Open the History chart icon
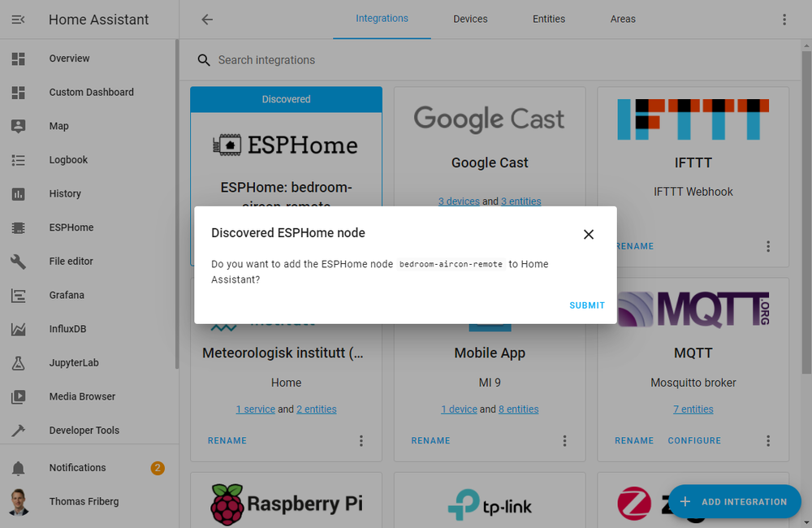Viewport: 812px width, 528px height. click(18, 194)
